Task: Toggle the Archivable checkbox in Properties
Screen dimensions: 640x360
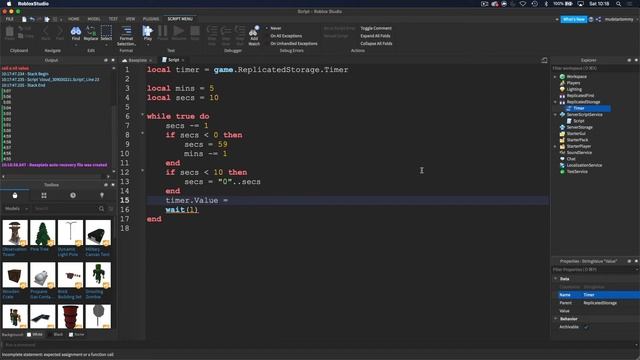Action: pos(586,327)
